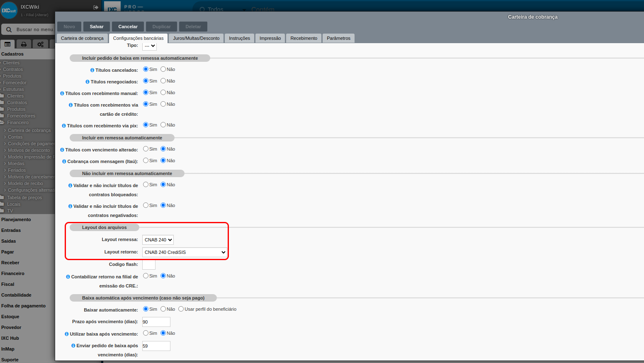
Task: Select Não for Títulos renegociados
Action: [x=163, y=81]
